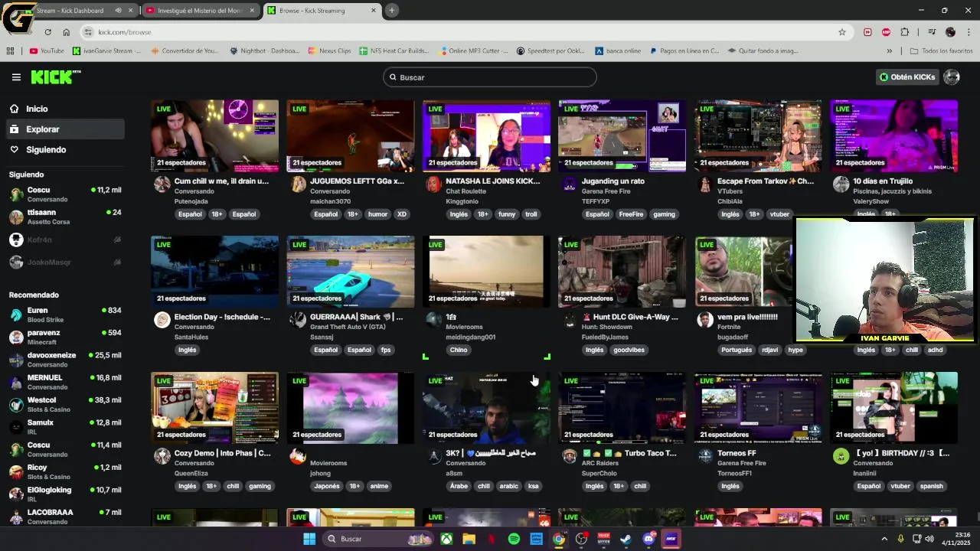Open Cum chill w me stream thumbnail
This screenshot has width=980, height=551.
215,135
